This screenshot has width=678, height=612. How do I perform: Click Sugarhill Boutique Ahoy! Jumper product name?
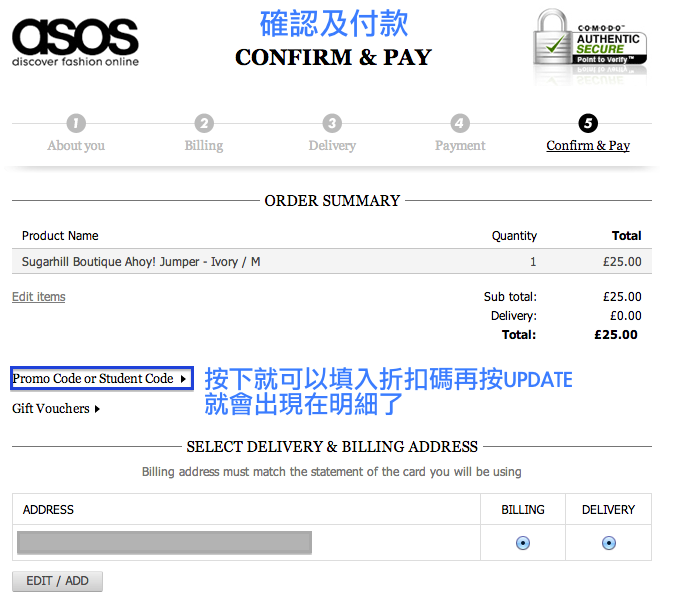click(x=141, y=262)
